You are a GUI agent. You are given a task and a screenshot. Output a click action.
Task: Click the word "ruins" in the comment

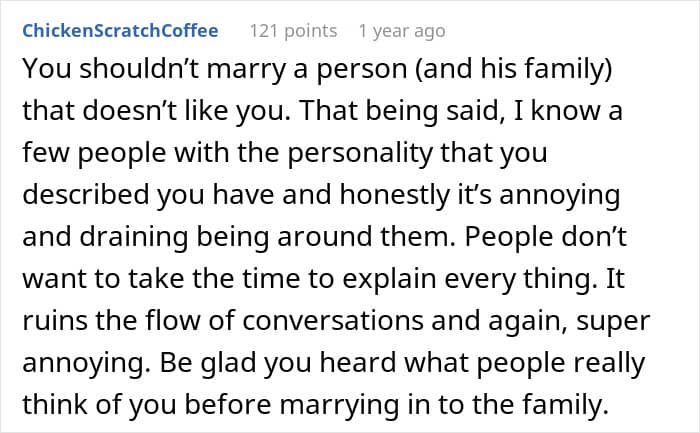point(50,321)
